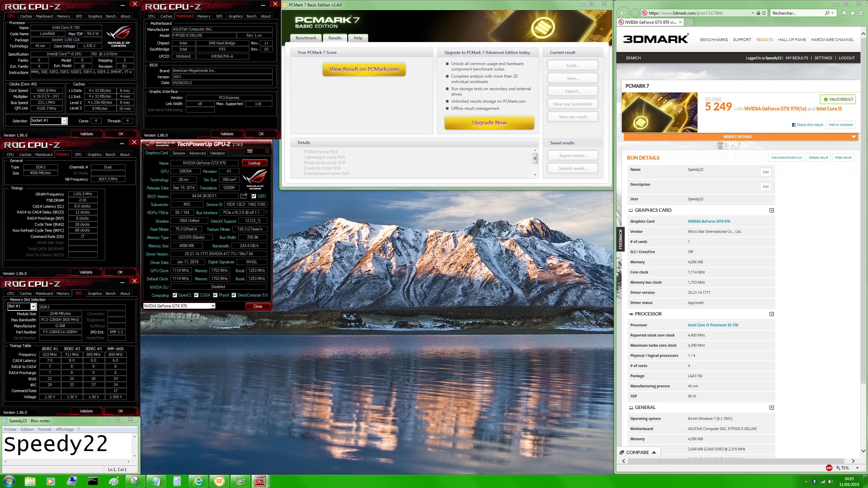Click the Lookup button in GPU-Z

254,163
